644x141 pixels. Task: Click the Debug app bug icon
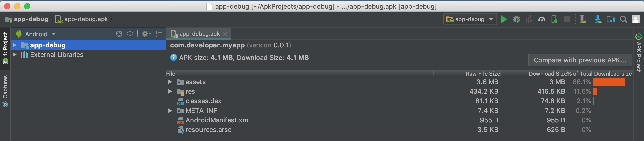click(x=517, y=19)
